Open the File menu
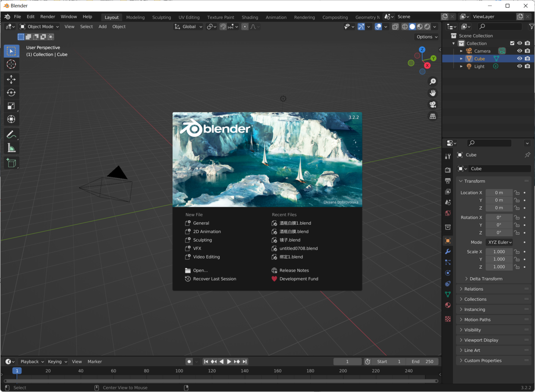 (x=17, y=17)
